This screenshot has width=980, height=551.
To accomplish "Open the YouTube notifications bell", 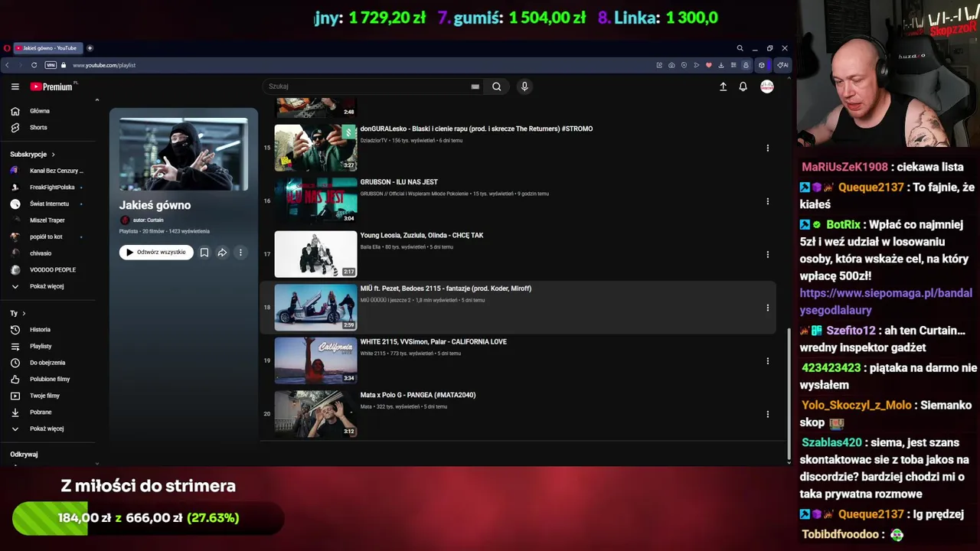I will pyautogui.click(x=743, y=86).
